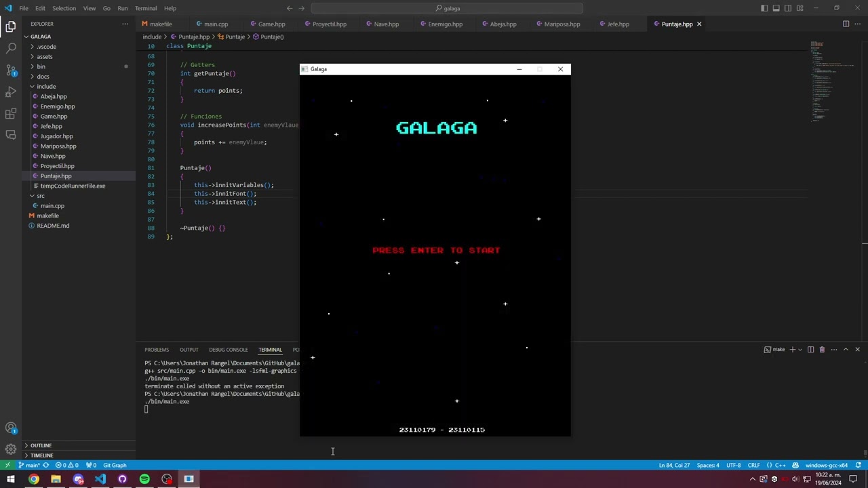
Task: Open Spotify from the Windows taskbar
Action: (x=144, y=479)
